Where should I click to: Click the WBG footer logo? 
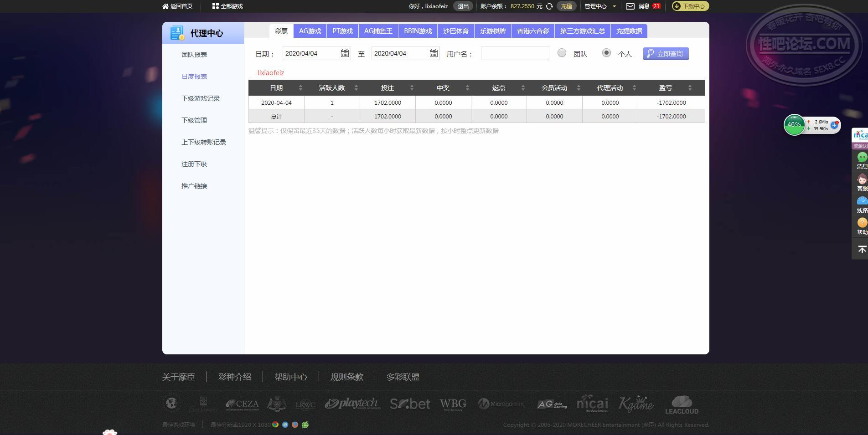[453, 404]
